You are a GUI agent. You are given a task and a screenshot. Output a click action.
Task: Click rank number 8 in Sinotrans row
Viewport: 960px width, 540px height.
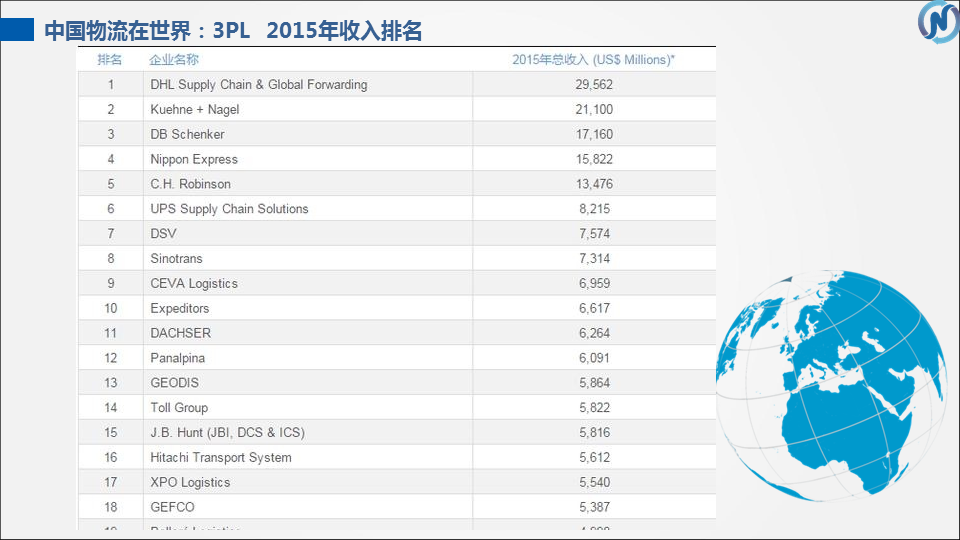point(111,258)
